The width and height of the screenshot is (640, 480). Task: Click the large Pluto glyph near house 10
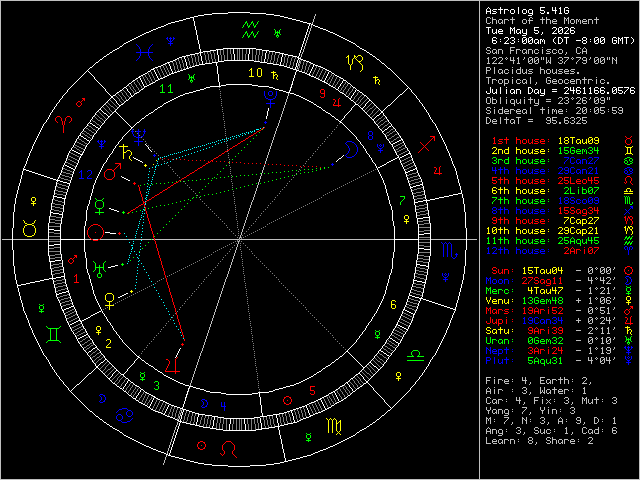click(x=270, y=98)
